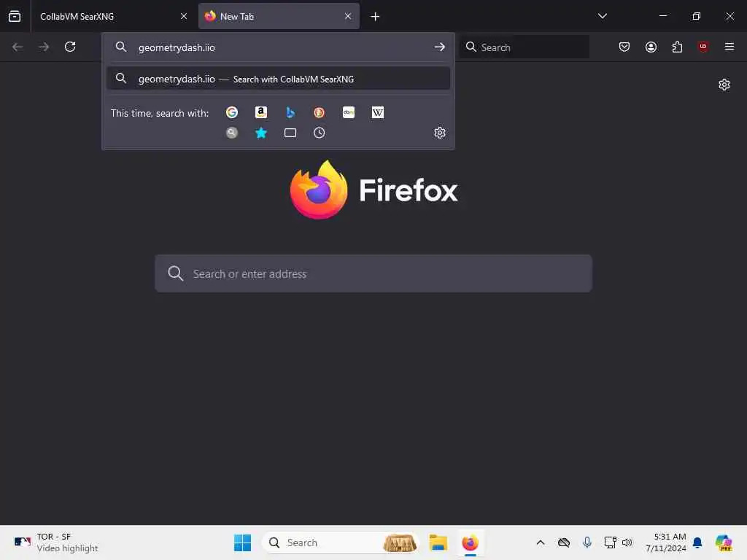The width and height of the screenshot is (747, 560).
Task: Open the microphone tray icon
Action: [587, 542]
